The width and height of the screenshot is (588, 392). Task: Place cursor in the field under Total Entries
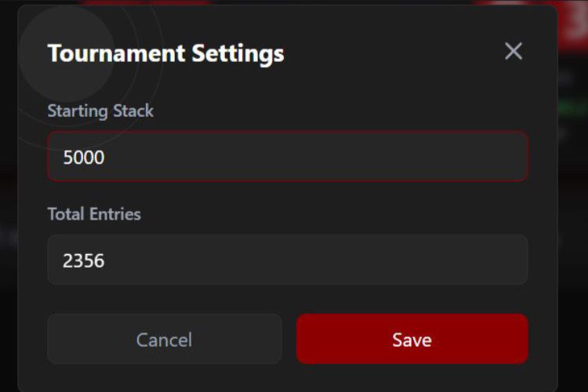[287, 260]
